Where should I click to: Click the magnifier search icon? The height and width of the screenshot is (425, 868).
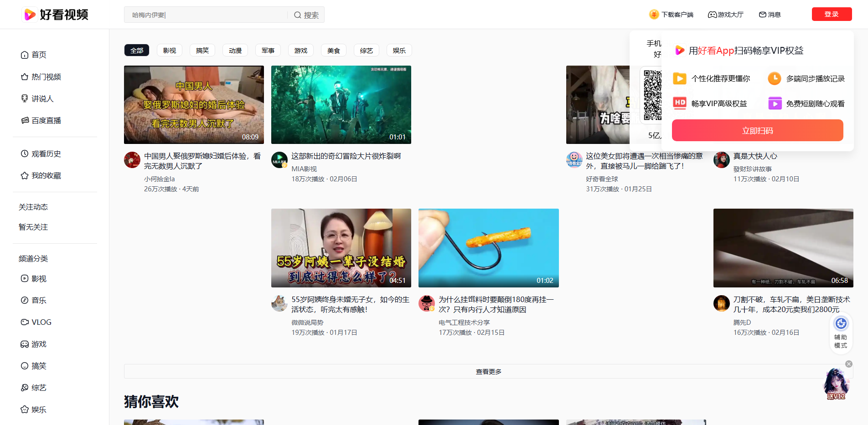pos(296,15)
